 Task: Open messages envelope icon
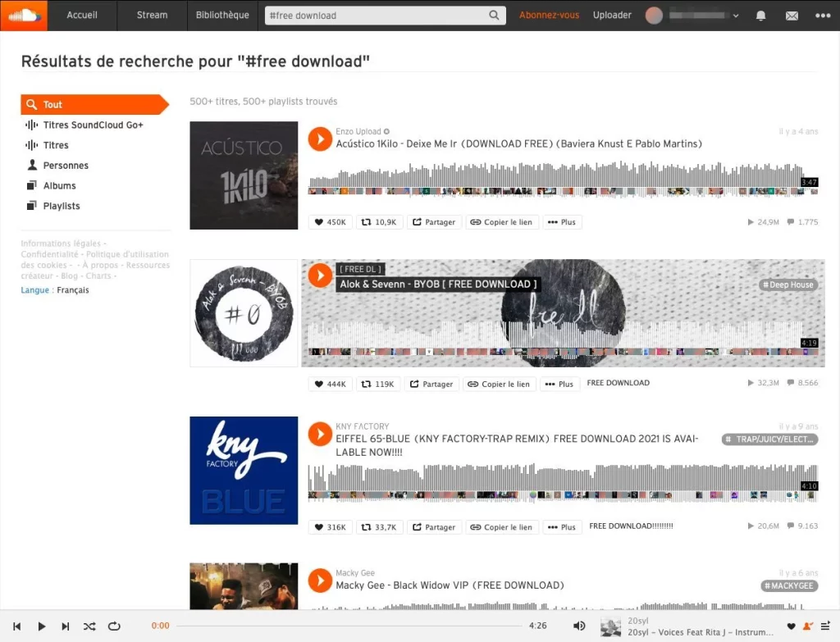pos(792,16)
